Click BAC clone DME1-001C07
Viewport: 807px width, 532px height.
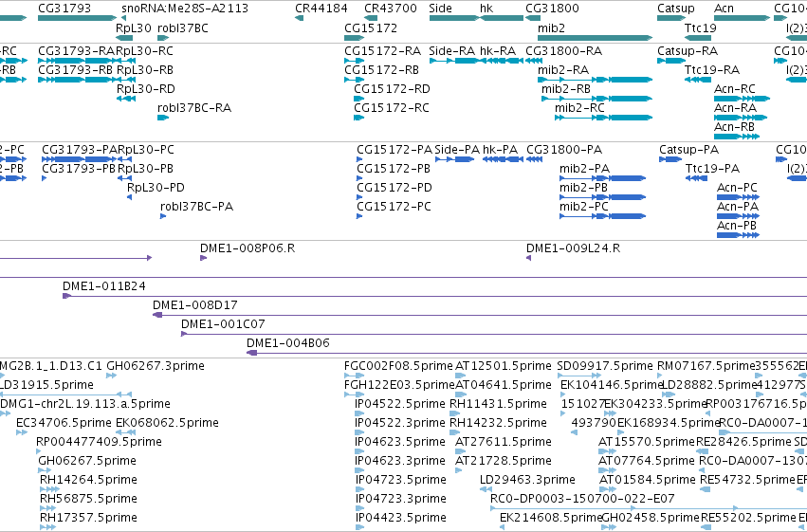[223, 324]
